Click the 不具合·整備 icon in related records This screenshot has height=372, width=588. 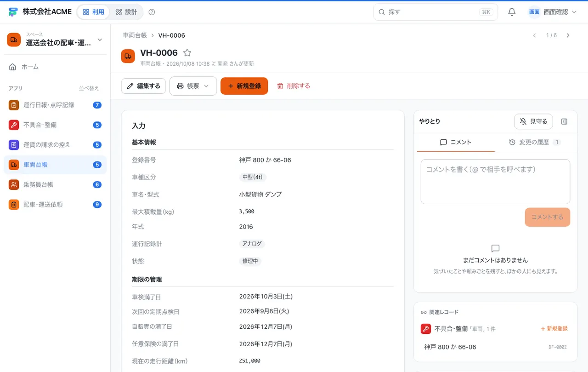click(x=426, y=329)
